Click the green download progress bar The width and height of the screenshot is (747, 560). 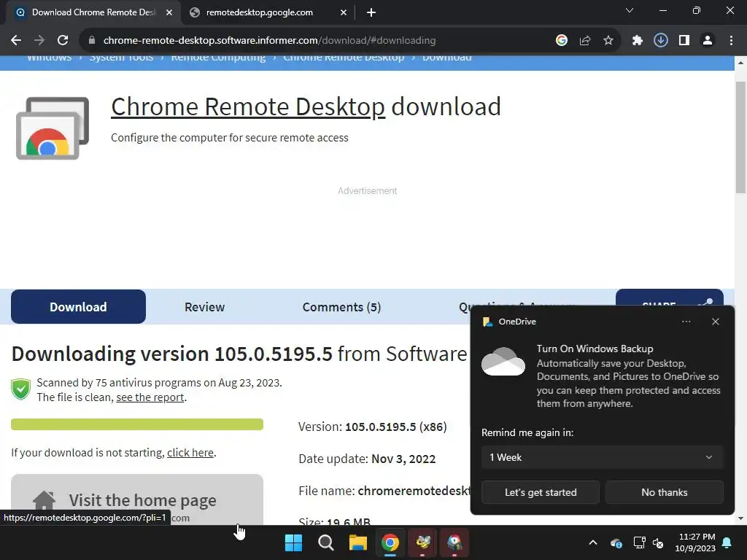pyautogui.click(x=137, y=424)
